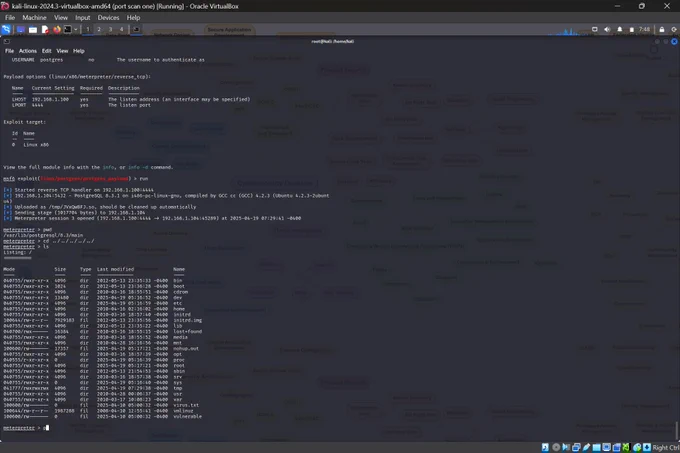680x453 pixels.
Task: Click the vulnerable file name in listing
Action: pyautogui.click(x=187, y=417)
